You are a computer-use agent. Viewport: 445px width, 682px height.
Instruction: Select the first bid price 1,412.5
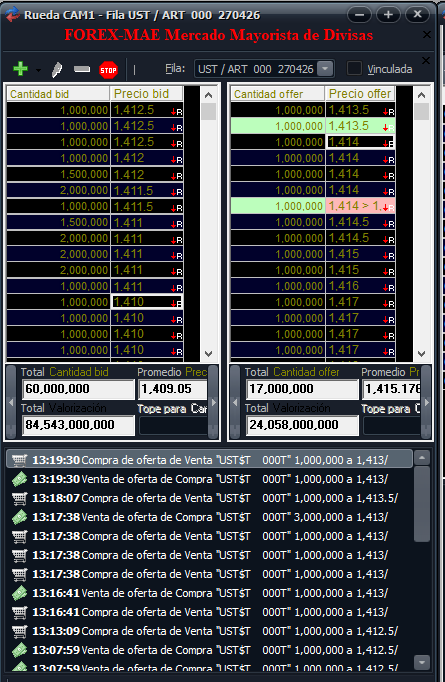point(147,110)
